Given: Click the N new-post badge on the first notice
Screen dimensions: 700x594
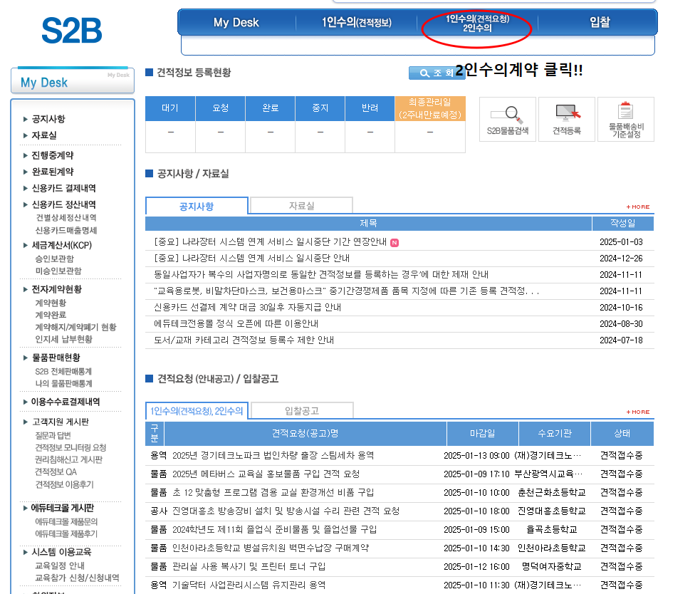Looking at the screenshot, I should click(x=395, y=242).
